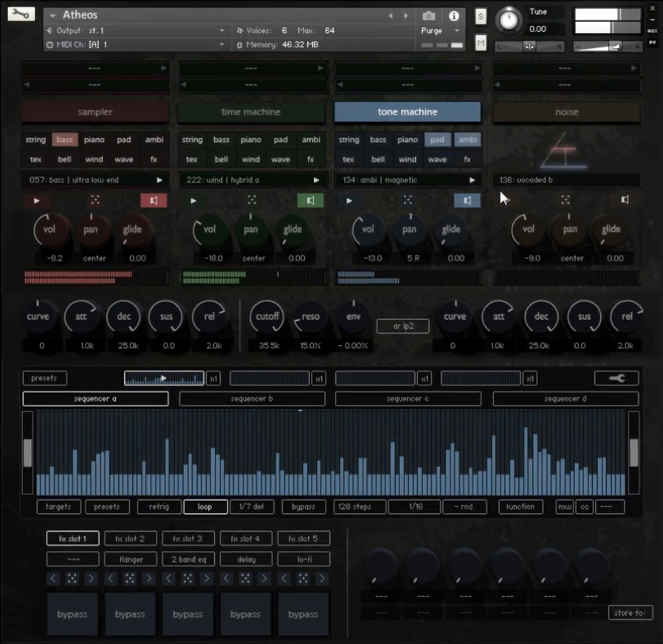Play the tone machine layer preview

[349, 201]
